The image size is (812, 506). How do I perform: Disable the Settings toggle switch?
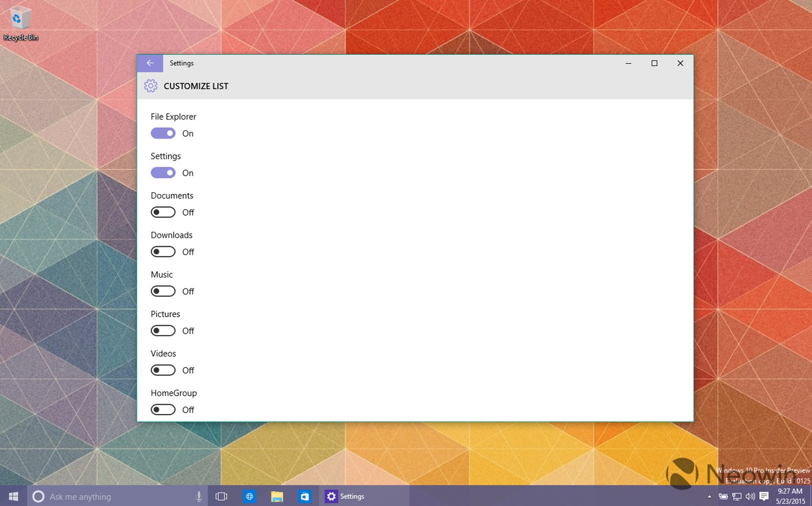[163, 173]
